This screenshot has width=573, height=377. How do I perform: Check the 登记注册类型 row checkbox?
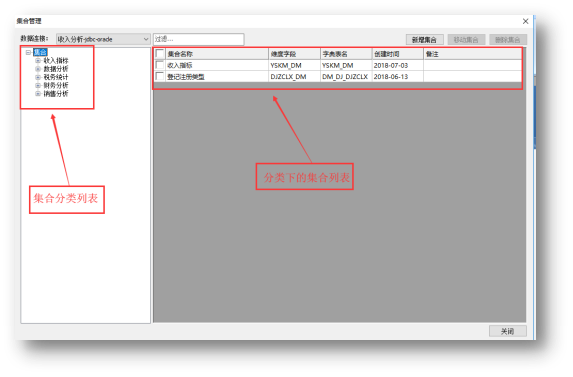(x=160, y=76)
